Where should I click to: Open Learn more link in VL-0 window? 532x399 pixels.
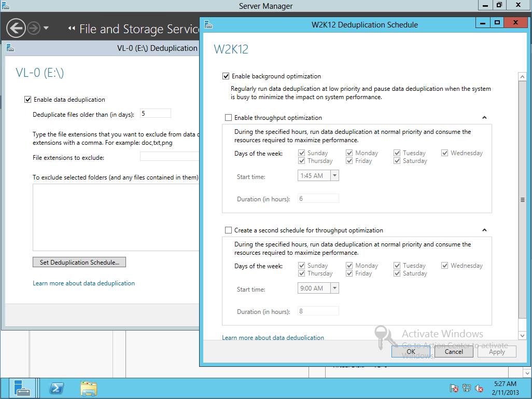[83, 283]
